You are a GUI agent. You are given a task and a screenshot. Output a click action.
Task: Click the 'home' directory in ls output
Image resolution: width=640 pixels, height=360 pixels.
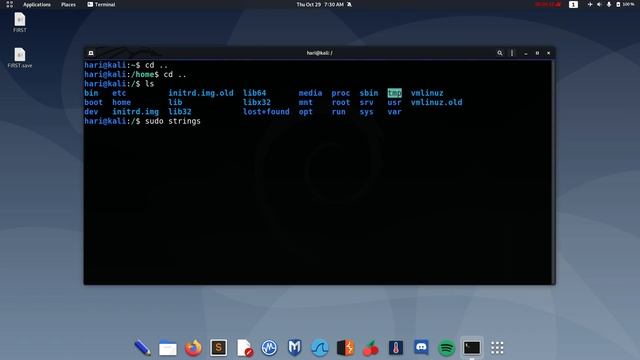(x=121, y=102)
